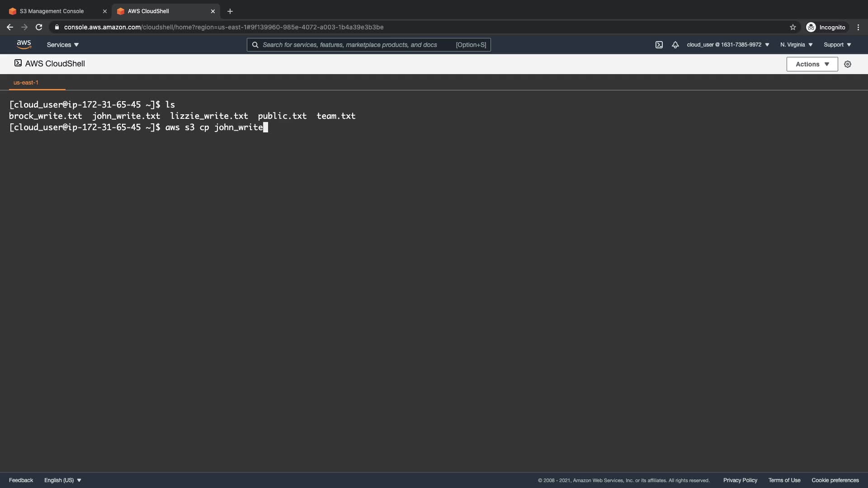The width and height of the screenshot is (868, 488).
Task: Click the Feedback link
Action: tap(21, 480)
